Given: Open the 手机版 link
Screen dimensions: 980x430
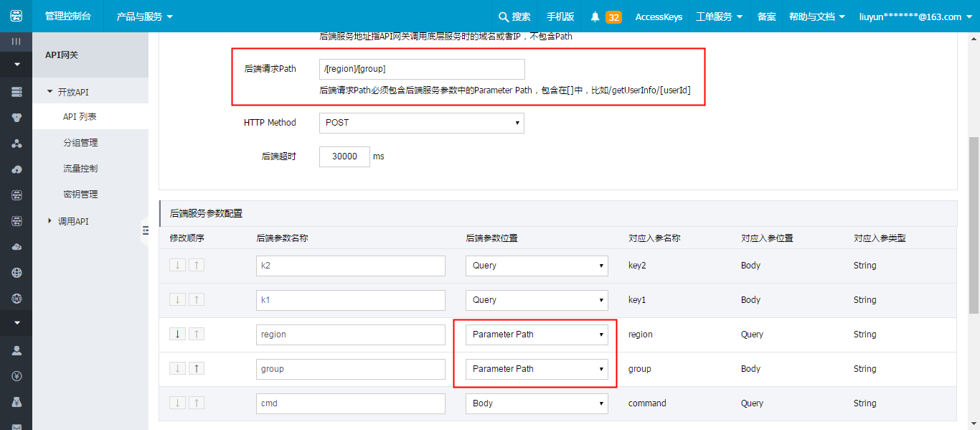Looking at the screenshot, I should [x=560, y=17].
